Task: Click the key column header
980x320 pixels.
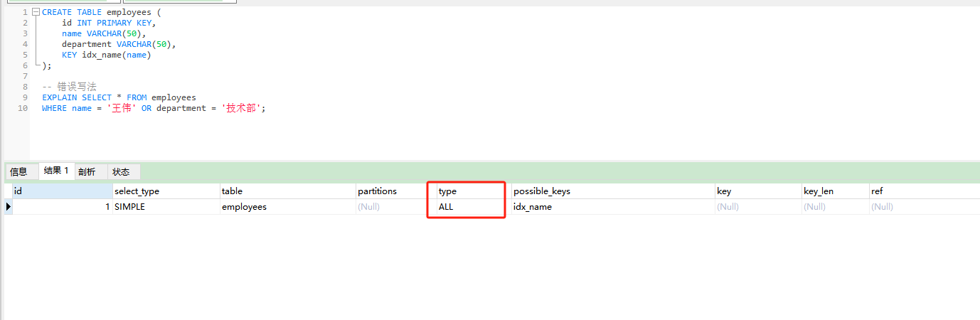Action: pos(758,191)
